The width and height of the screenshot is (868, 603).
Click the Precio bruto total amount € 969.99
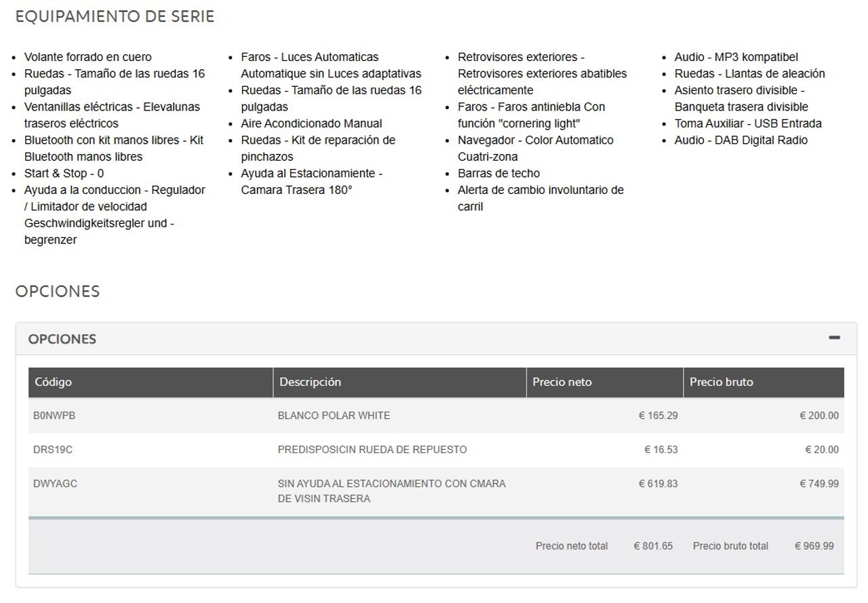click(x=815, y=546)
